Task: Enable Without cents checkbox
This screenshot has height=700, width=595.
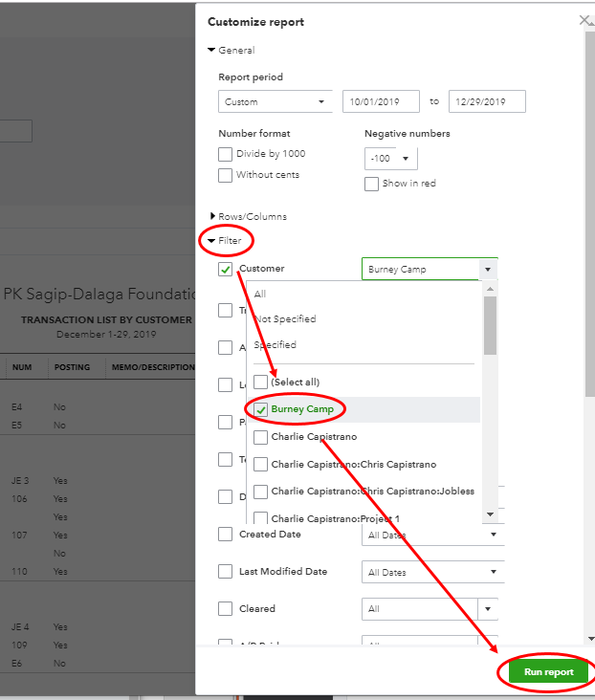Action: (x=225, y=175)
